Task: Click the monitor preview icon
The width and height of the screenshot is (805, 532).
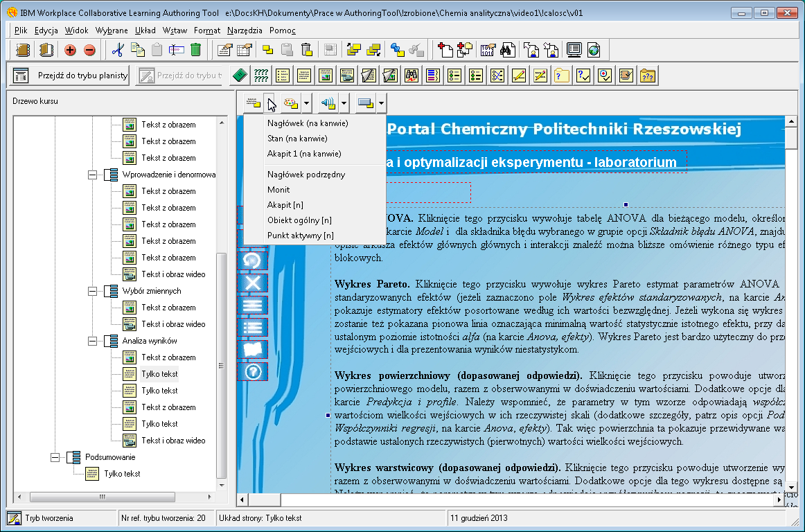Action: [574, 50]
